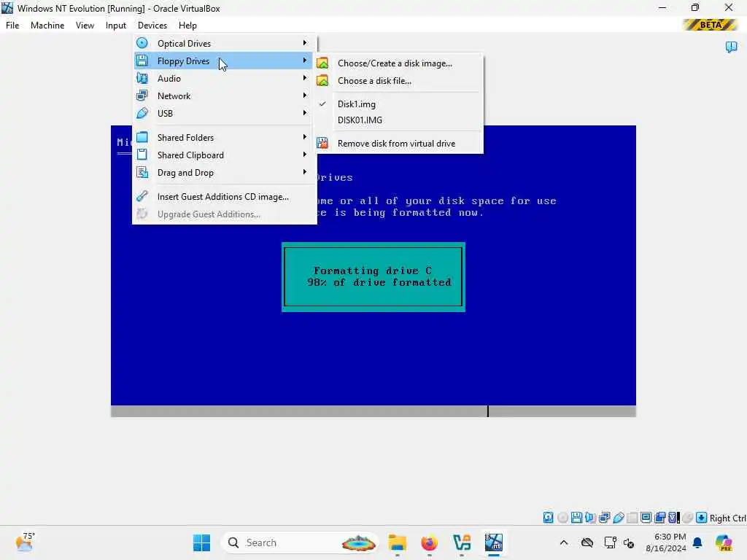Expand the Network submenu arrow

tap(305, 96)
